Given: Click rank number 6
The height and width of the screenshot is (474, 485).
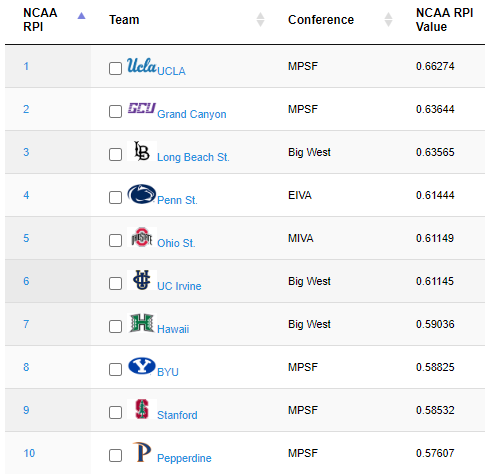Looking at the screenshot, I should tap(26, 281).
